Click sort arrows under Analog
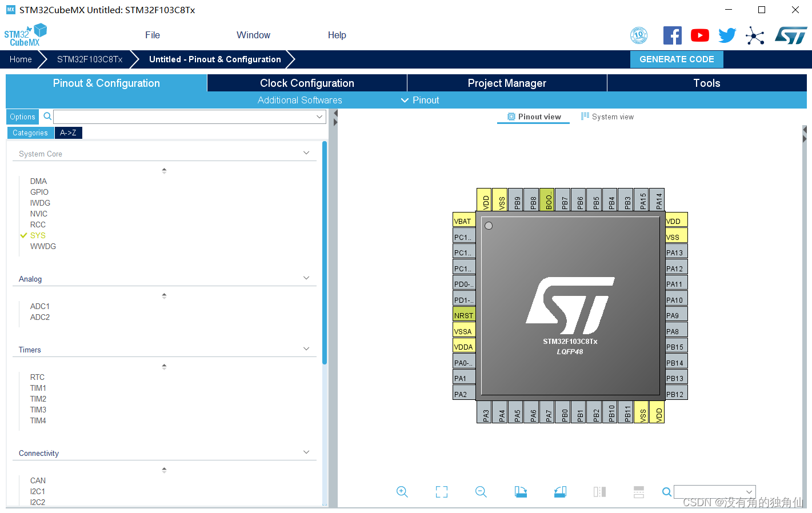The image size is (812, 513). click(x=164, y=296)
